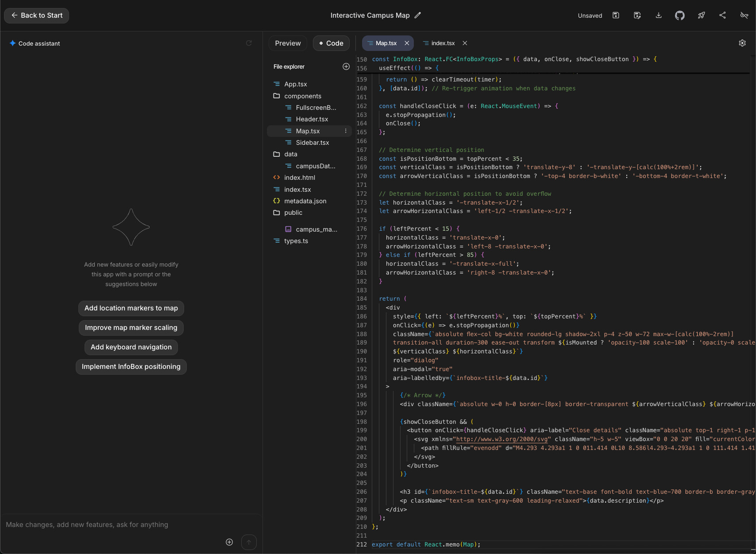Image resolution: width=756 pixels, height=554 pixels.
Task: Click the metadata.json braces icon
Action: (x=277, y=201)
